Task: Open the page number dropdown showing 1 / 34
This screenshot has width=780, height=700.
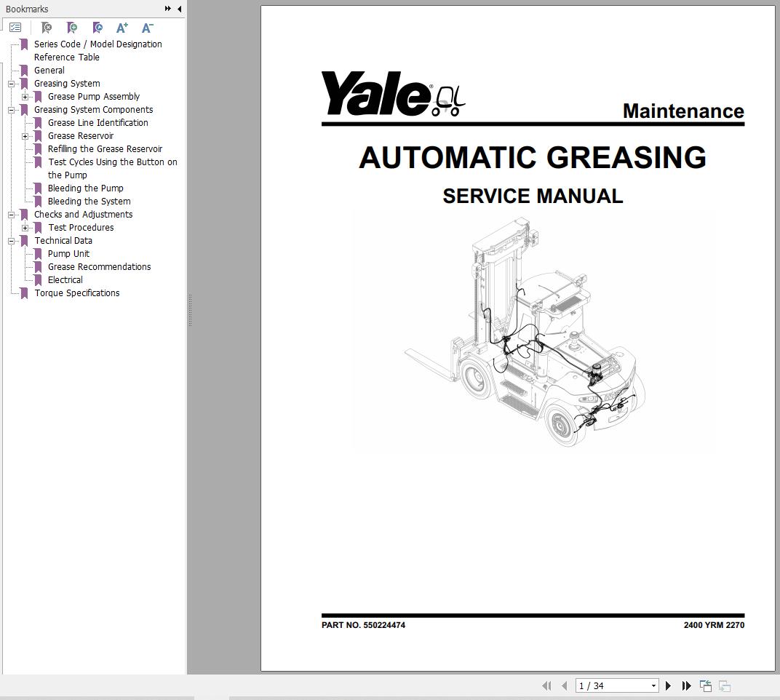Action: coord(653,685)
